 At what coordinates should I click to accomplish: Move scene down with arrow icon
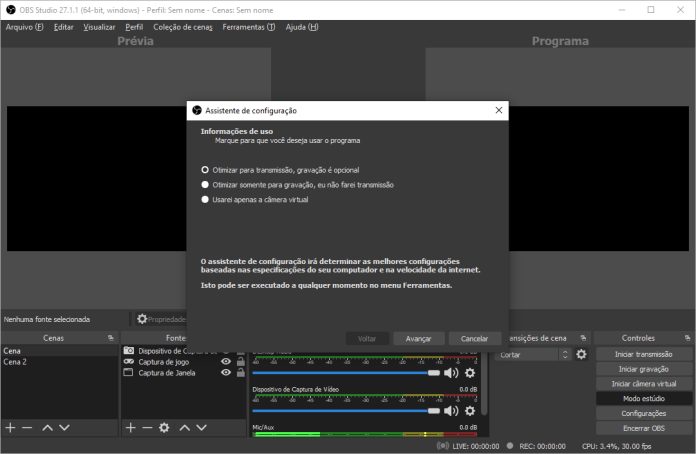tap(64, 427)
